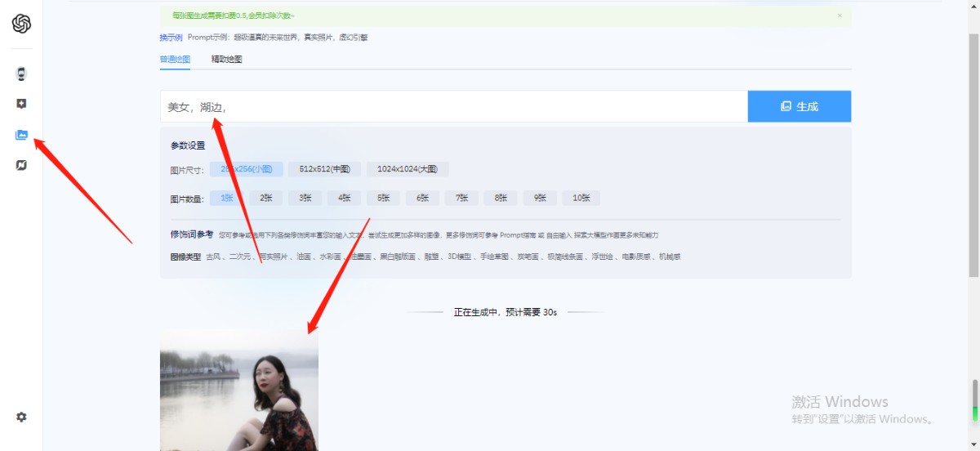This screenshot has width=980, height=451.
Task: Click the 浮世绘 style keyword
Action: (603, 257)
